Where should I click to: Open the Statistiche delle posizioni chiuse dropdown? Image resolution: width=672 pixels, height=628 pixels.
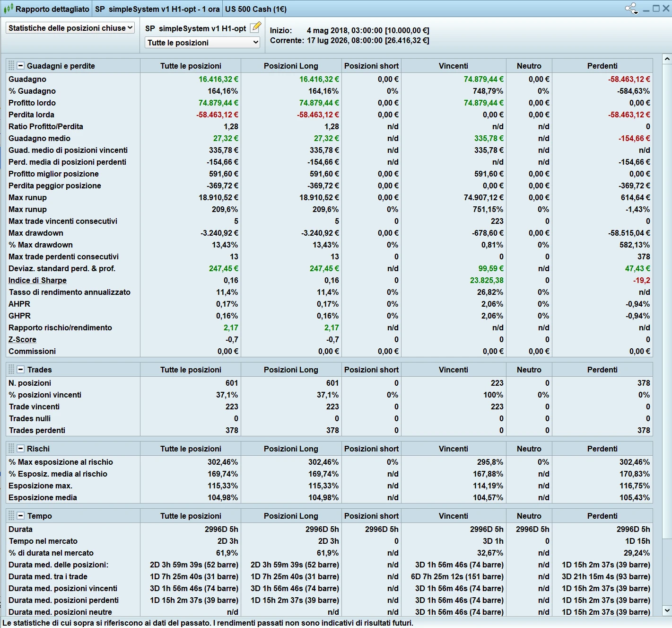[70, 28]
